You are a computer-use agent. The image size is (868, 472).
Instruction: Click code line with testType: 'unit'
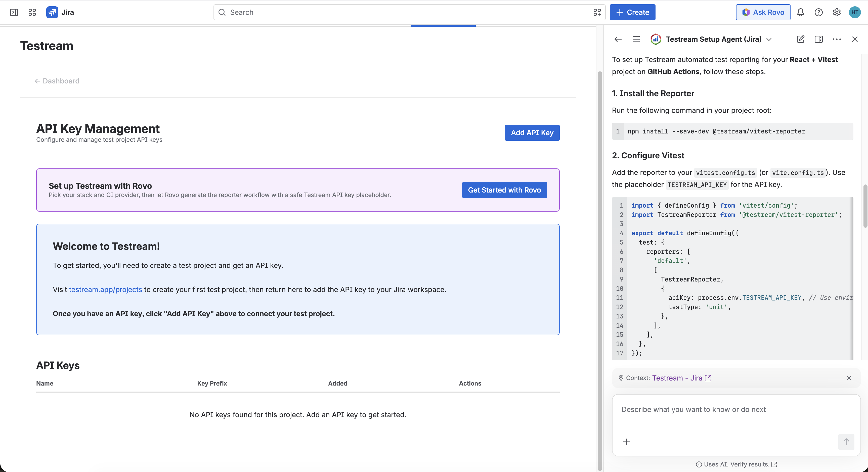coord(699,307)
